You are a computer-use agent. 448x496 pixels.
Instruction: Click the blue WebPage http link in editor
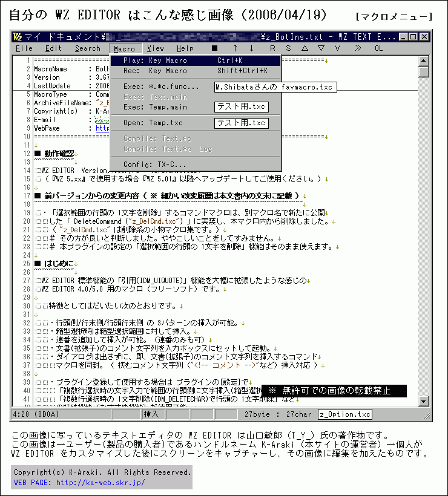pos(102,128)
